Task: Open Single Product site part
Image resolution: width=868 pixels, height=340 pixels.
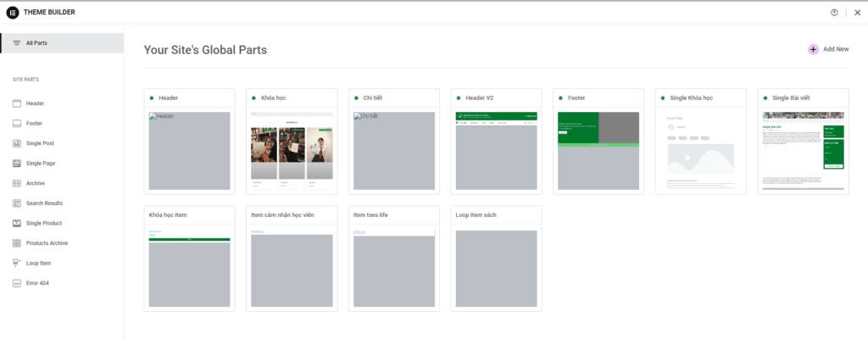Action: click(44, 223)
